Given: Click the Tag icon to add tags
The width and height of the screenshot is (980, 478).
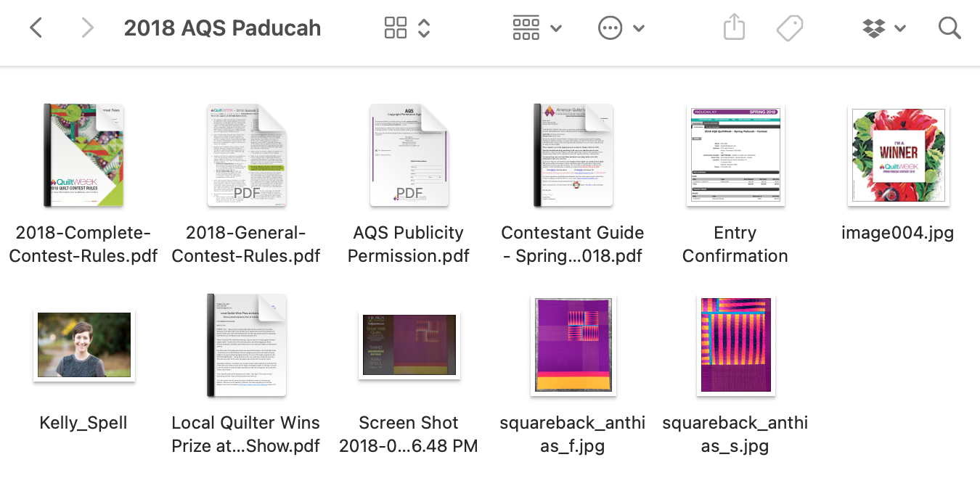Looking at the screenshot, I should (x=789, y=27).
